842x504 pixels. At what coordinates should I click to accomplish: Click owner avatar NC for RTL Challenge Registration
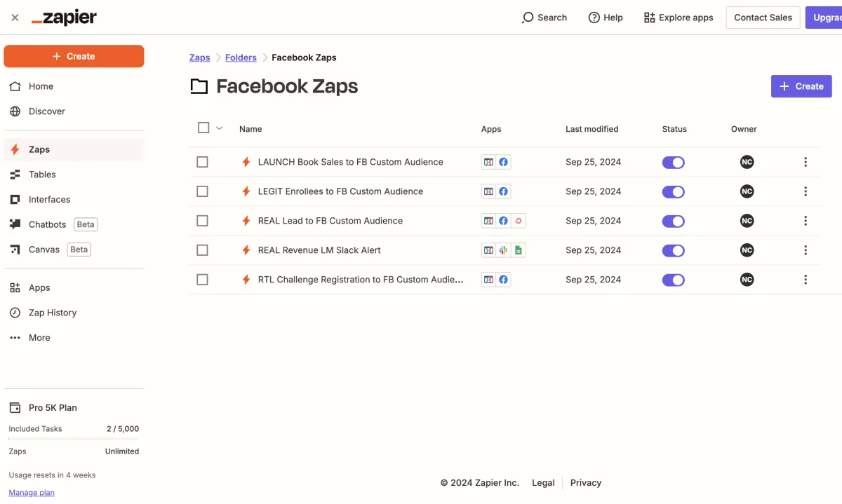[x=747, y=280]
